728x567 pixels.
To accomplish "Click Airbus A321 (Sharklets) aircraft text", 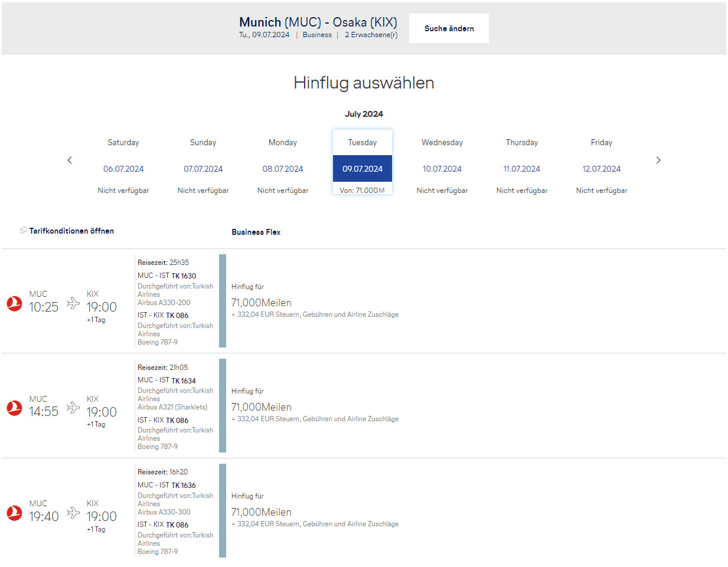I will tap(172, 407).
